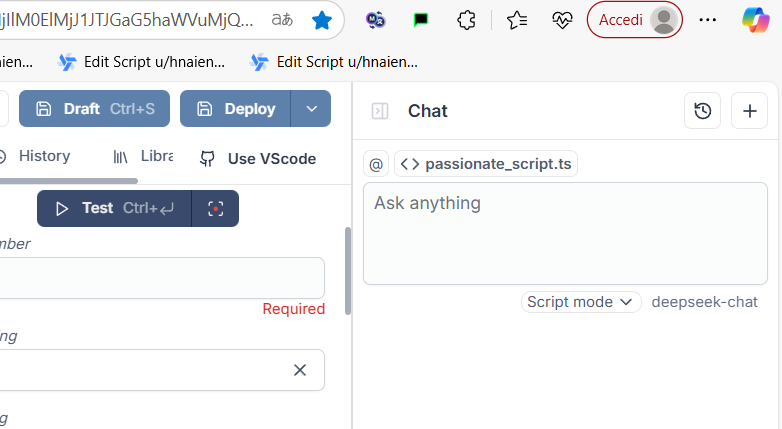Collapse the Chat panel using the sidebar icon
Viewport: 782px width, 429px height.
(x=380, y=111)
